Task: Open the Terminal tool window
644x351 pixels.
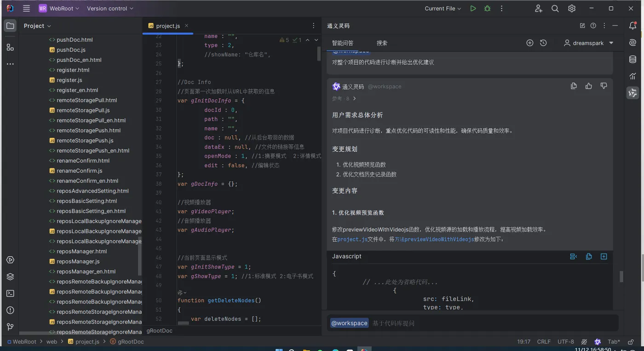Action: (10, 293)
